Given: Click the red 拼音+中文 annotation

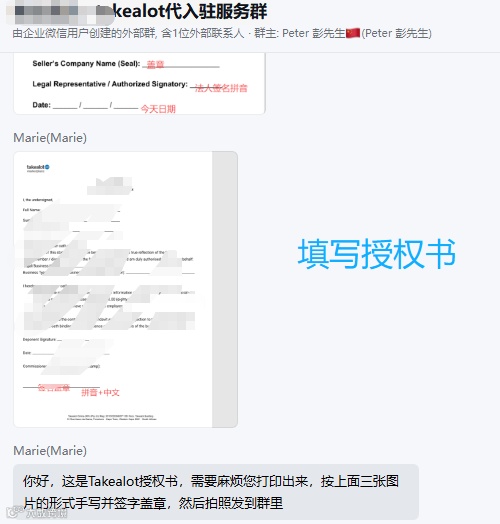Looking at the screenshot, I should [100, 392].
